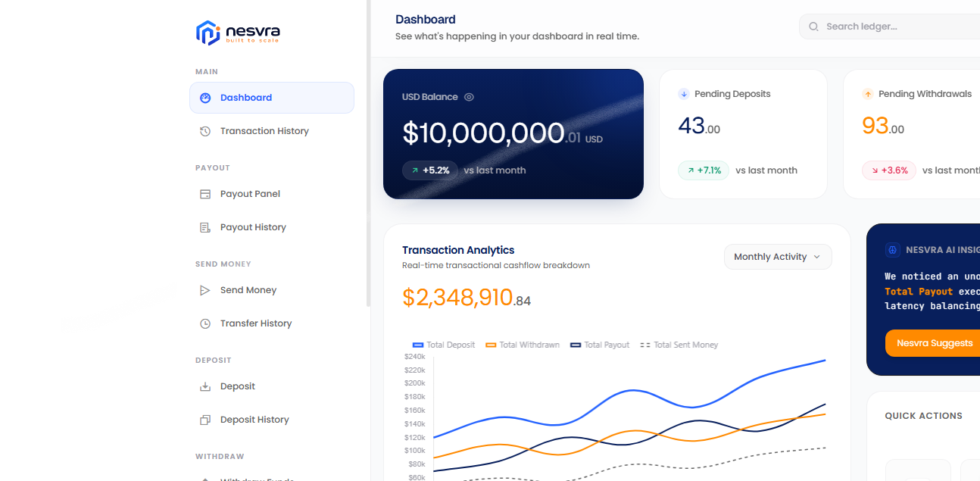Click the QUICK ACTIONS heading
Screen dimensions: 980x481
tap(923, 416)
